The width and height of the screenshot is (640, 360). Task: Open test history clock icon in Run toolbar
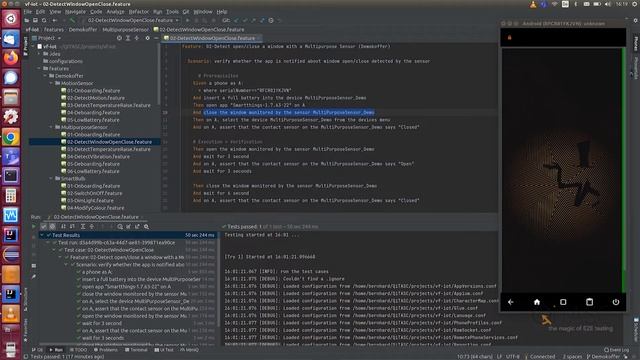coord(120,227)
